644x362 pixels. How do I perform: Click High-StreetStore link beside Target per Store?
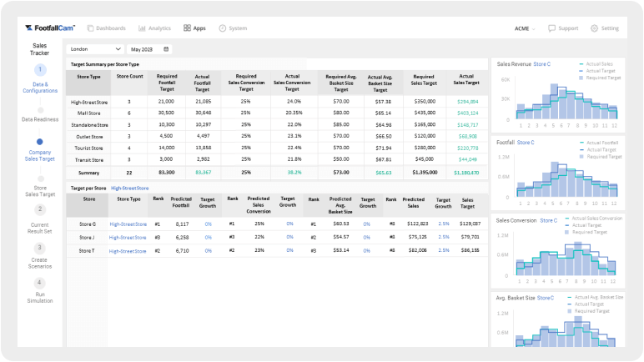coord(130,189)
